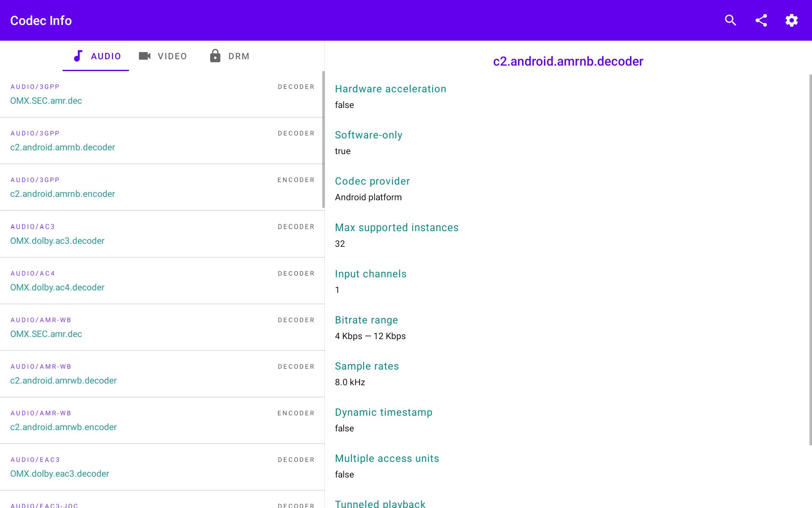Open the search icon in the top bar

coord(730,20)
